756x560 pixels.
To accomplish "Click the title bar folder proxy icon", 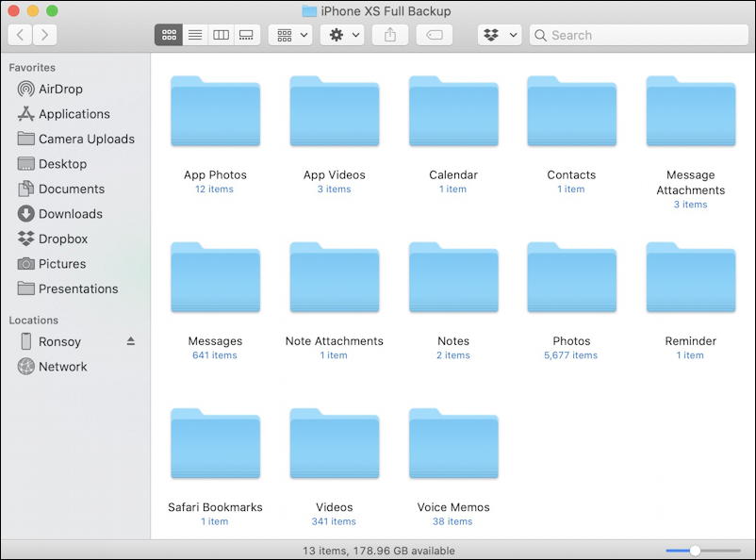I will pyautogui.click(x=309, y=11).
